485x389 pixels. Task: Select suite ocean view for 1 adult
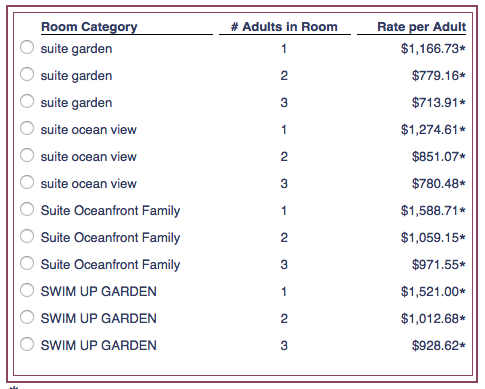click(27, 128)
